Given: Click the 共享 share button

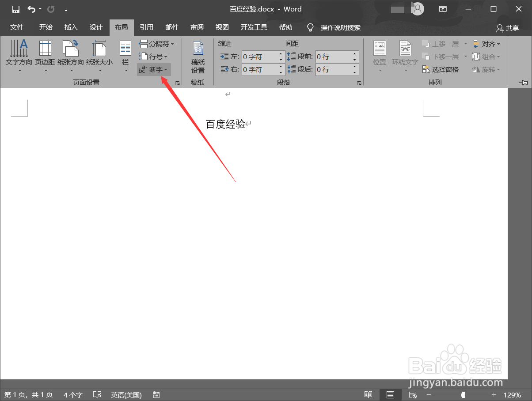Looking at the screenshot, I should coord(507,28).
